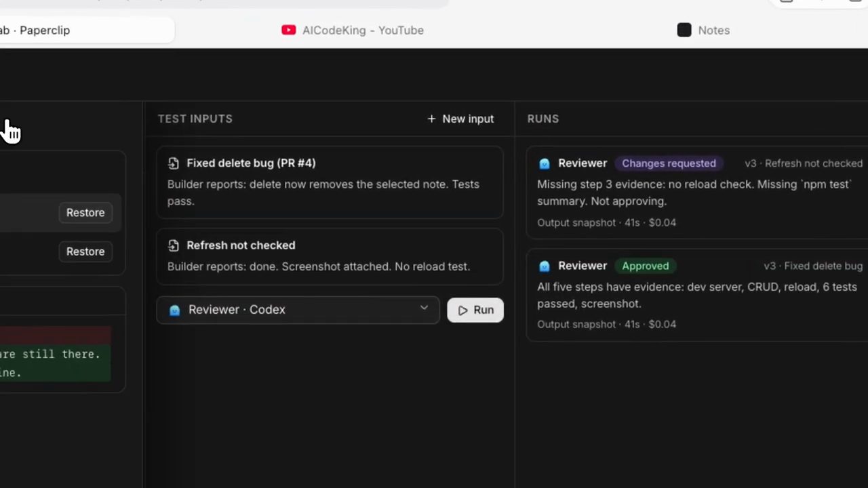The width and height of the screenshot is (868, 488).
Task: Click document icon beside Refresh not checked input
Action: point(174,245)
